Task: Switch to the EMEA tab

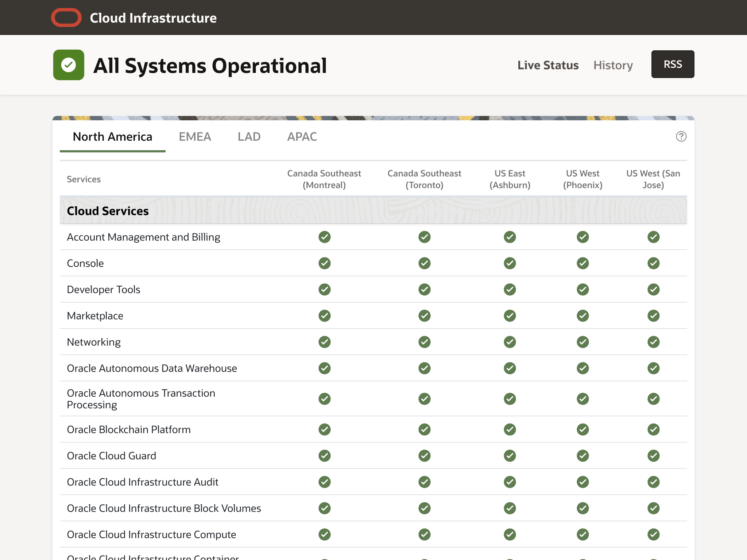Action: [x=195, y=137]
